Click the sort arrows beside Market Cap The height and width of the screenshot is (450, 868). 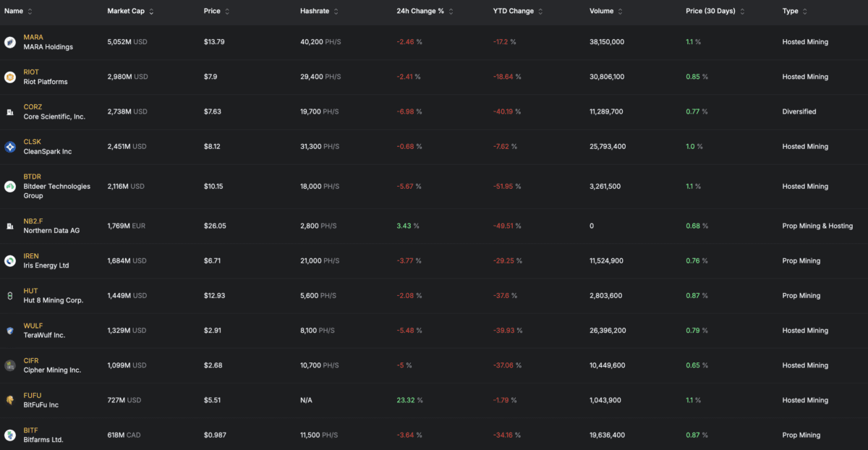[x=151, y=12]
